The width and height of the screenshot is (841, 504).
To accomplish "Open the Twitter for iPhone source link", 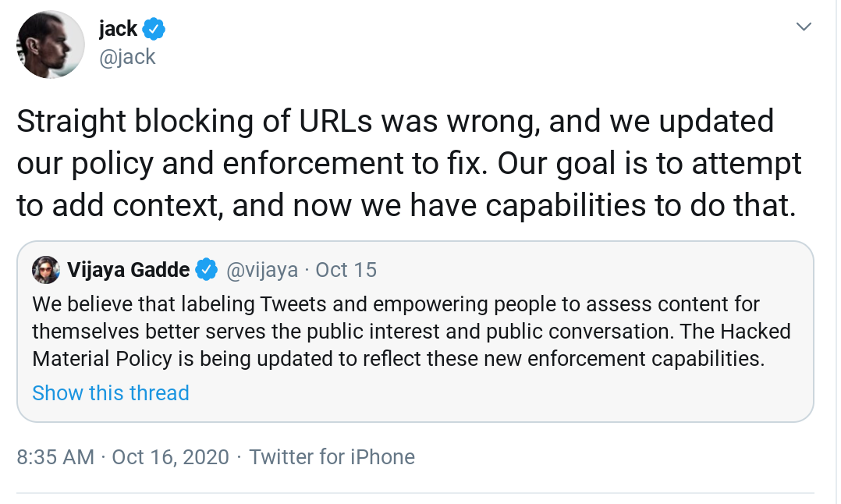I will click(x=332, y=457).
